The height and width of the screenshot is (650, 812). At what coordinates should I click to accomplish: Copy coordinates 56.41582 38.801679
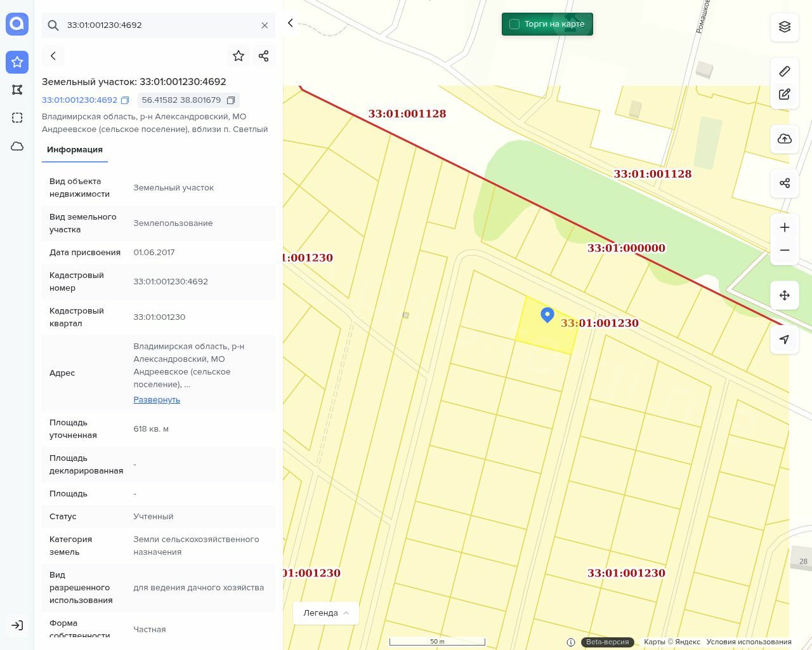pos(231,100)
